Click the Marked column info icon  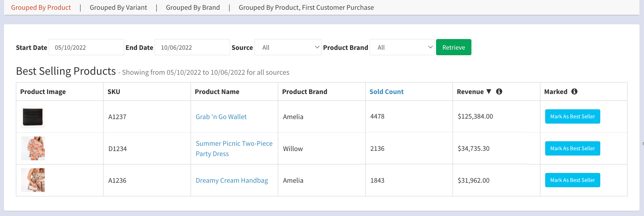coord(574,91)
